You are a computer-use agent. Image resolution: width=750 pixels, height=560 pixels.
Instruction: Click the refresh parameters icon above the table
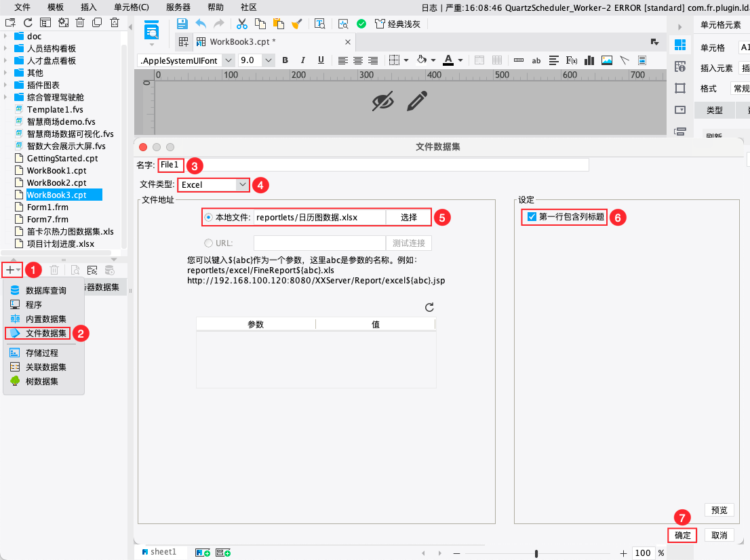click(429, 307)
